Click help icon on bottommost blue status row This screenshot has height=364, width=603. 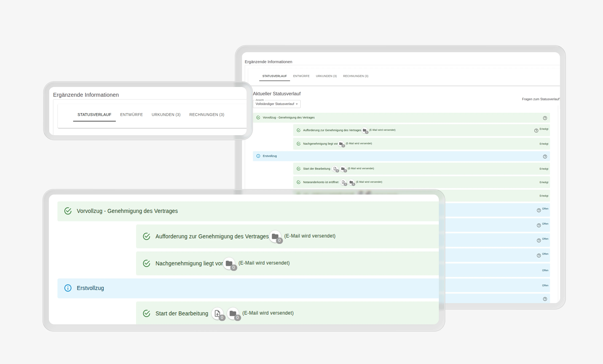point(545,299)
